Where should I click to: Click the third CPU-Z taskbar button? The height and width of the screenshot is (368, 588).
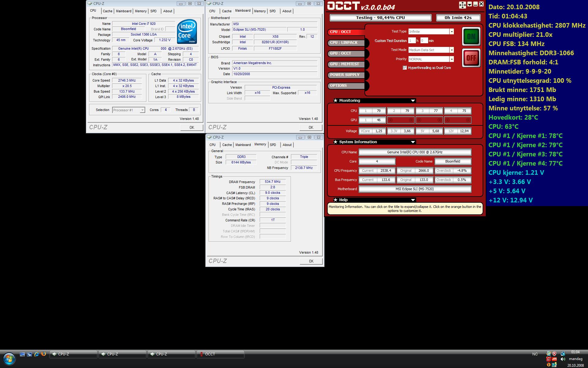click(x=171, y=354)
